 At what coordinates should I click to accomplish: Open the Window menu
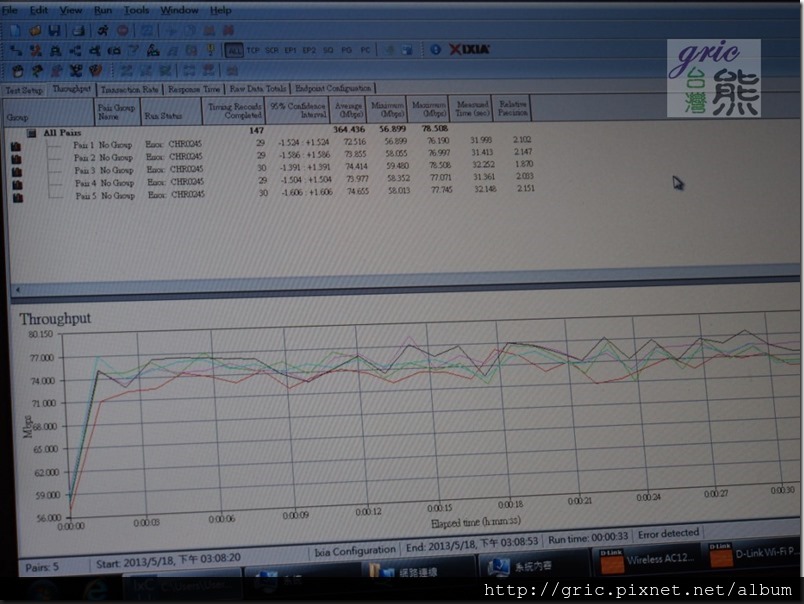[x=179, y=10]
